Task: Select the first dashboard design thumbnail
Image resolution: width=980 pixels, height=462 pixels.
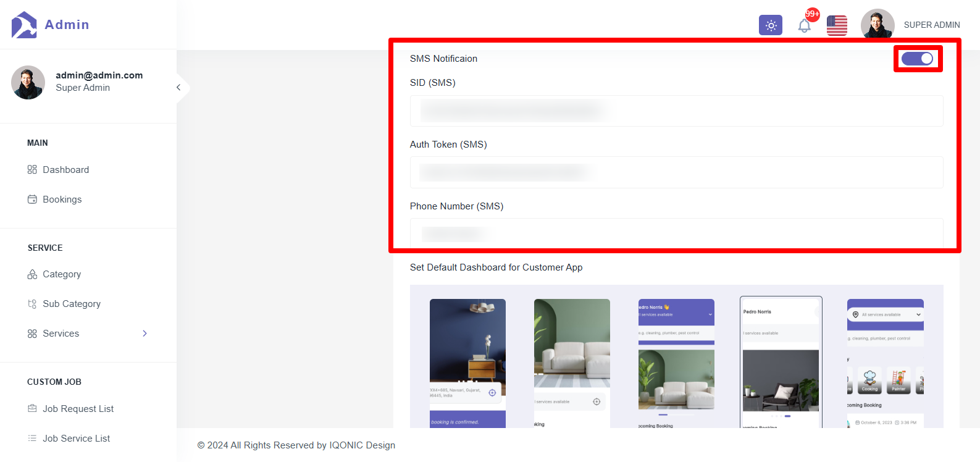Action: pos(467,363)
